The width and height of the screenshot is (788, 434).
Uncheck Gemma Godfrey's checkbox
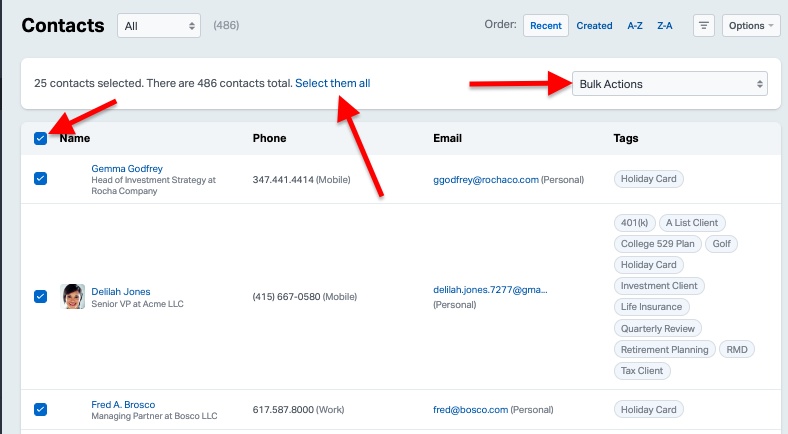pyautogui.click(x=41, y=178)
